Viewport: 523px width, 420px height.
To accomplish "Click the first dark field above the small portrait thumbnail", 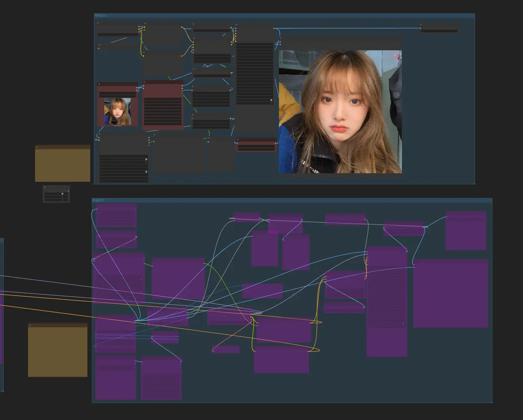I will pyautogui.click(x=118, y=93).
